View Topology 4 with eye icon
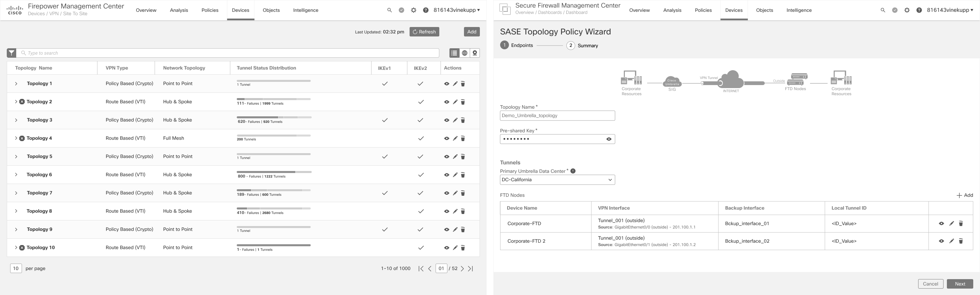Viewport: 980px width, 295px height. [447, 138]
